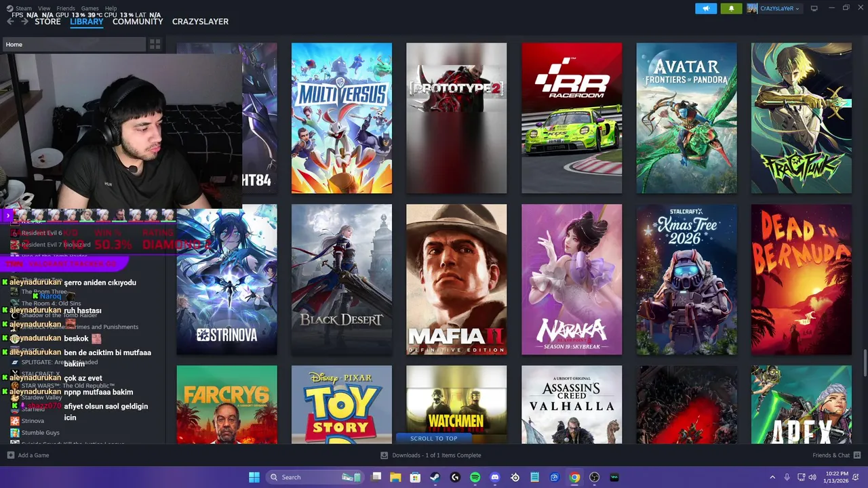Open the Watchmen game cover
Screen dimensions: 868x488
tap(456, 399)
